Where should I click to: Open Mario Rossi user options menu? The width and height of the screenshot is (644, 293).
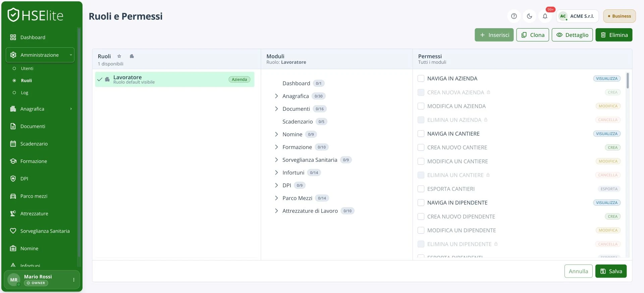pos(74,280)
